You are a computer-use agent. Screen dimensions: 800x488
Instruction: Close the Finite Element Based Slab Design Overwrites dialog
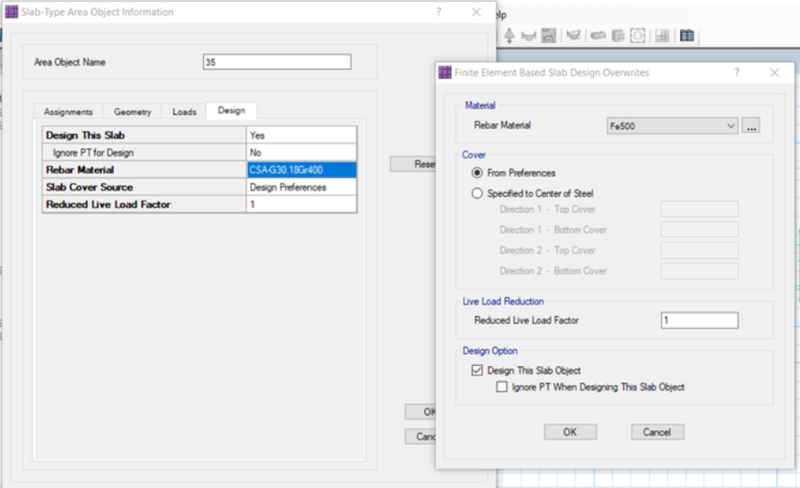click(774, 72)
